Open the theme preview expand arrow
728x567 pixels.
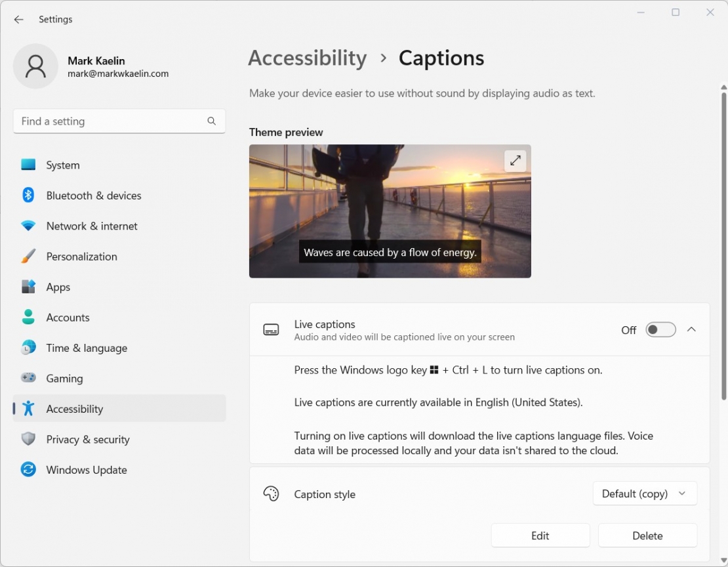click(515, 160)
